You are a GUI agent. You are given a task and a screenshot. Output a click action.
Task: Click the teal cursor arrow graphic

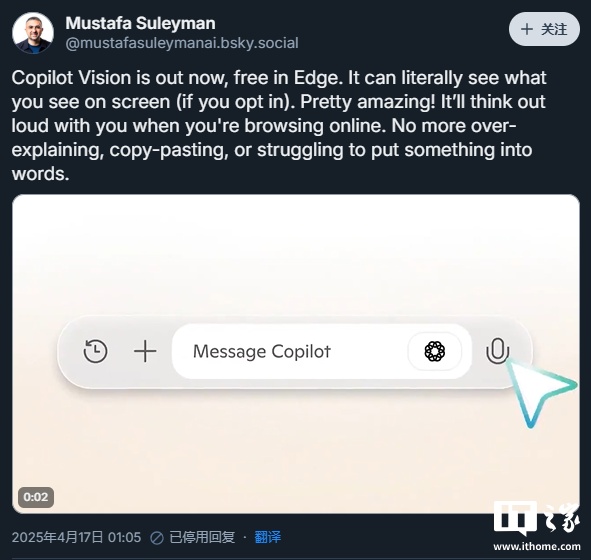tap(538, 392)
